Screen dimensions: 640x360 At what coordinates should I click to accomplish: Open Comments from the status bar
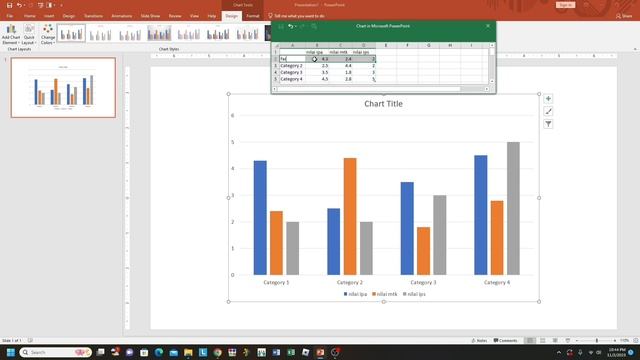pyautogui.click(x=505, y=340)
